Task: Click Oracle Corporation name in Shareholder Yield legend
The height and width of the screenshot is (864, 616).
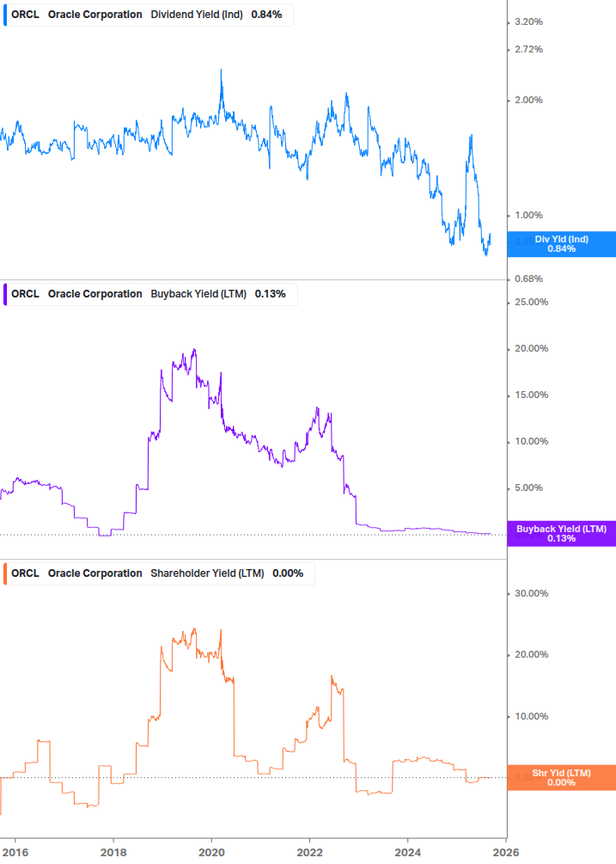Action: click(x=95, y=573)
